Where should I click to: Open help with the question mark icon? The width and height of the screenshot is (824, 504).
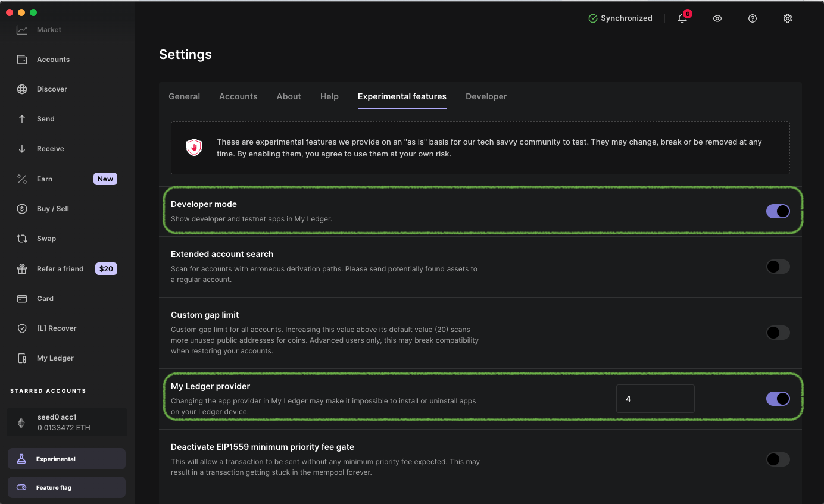752,18
